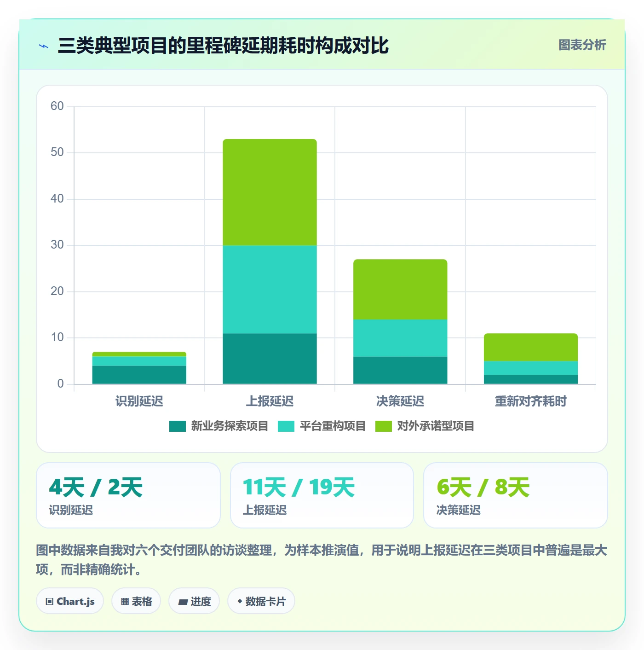This screenshot has height=650, width=644.
Task: Click the Chart.js tag chip
Action: 70,601
